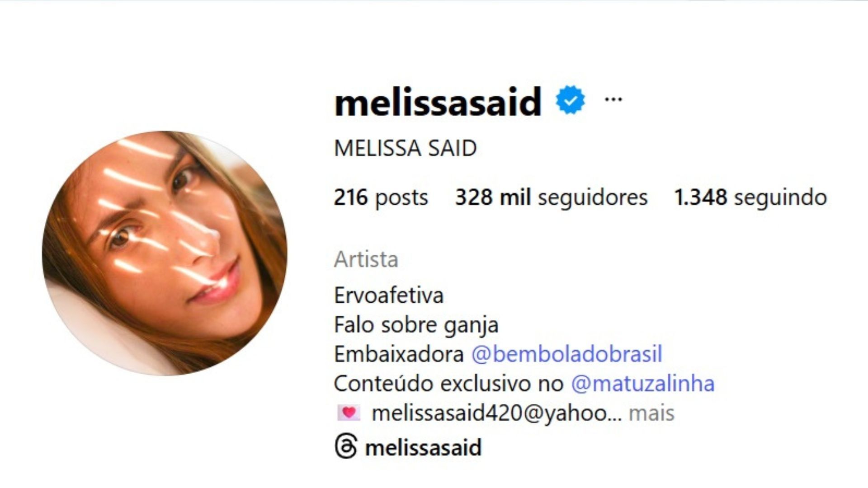Screen dimensions: 868x488
Task: View the 1.348 seguindo list
Action: [750, 197]
